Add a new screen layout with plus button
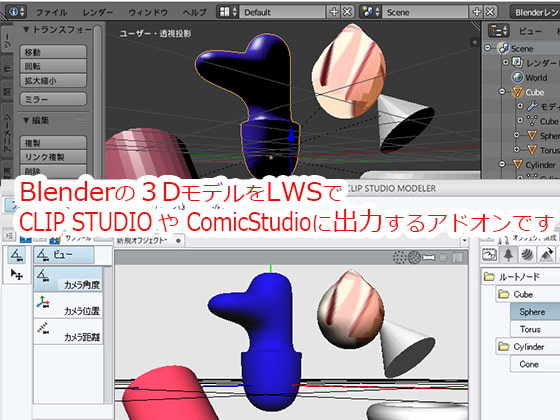 tap(334, 12)
